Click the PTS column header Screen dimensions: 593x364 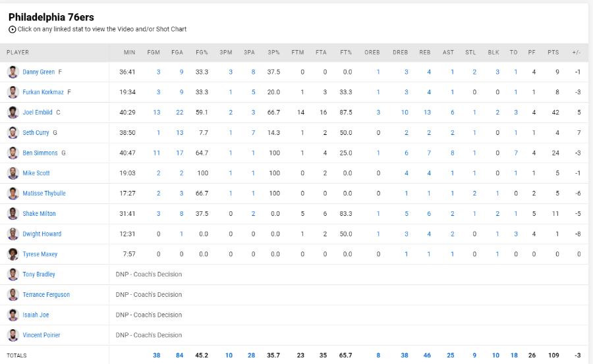click(553, 53)
